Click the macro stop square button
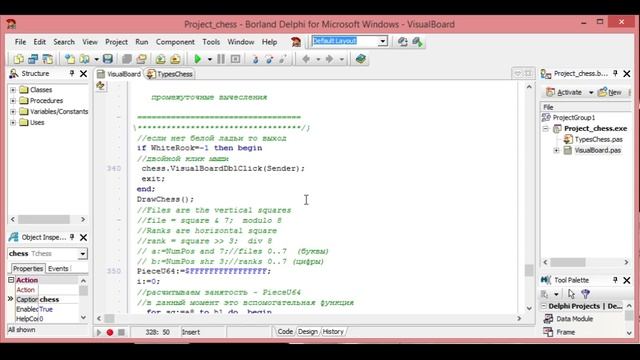Screen dimensions: 640x360 [121, 332]
